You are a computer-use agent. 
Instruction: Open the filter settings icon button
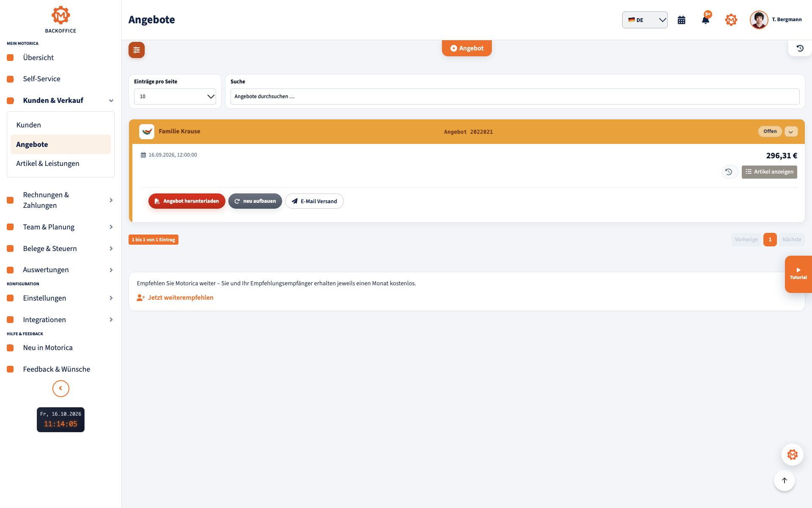[137, 50]
